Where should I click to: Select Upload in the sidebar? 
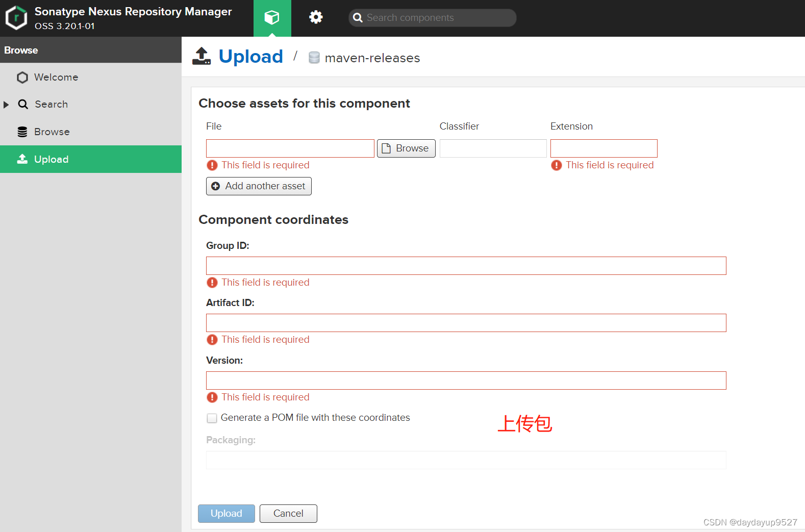[91, 159]
